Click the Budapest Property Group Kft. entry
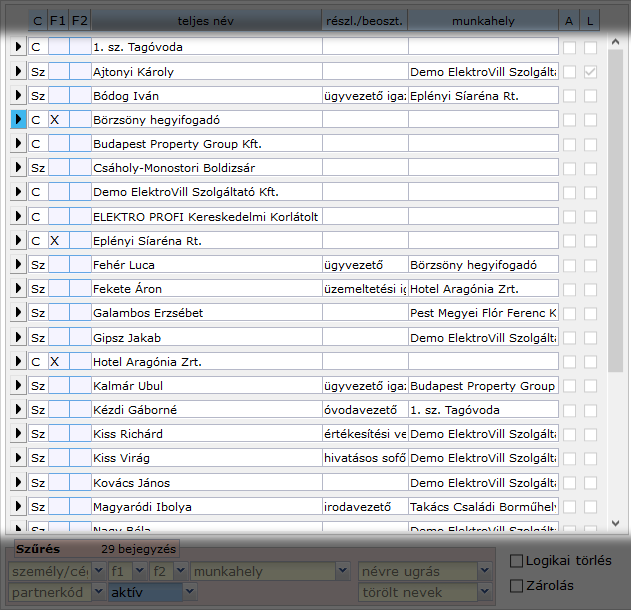The width and height of the screenshot is (631, 610). click(205, 144)
